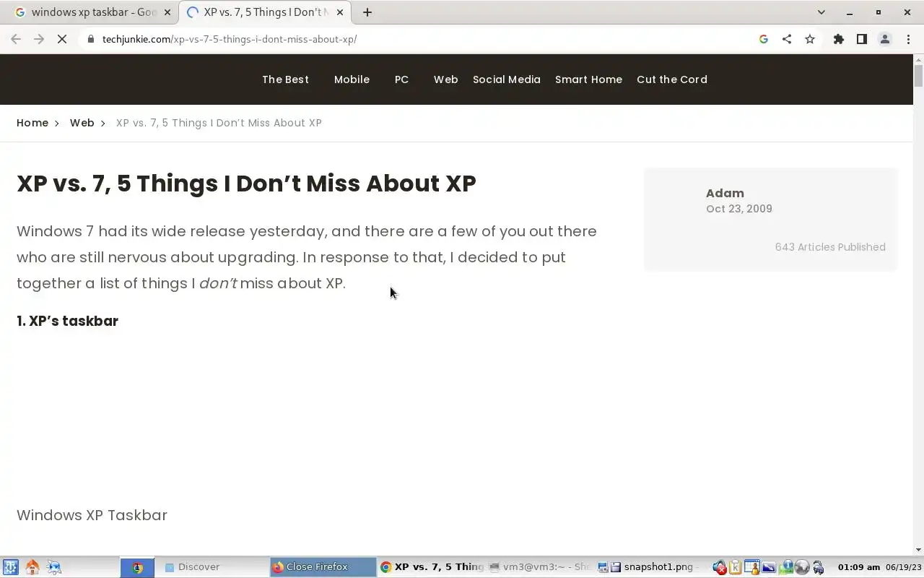This screenshot has height=578, width=924.
Task: Click the show desktop taskbar icon
Action: pyautogui.click(x=54, y=567)
